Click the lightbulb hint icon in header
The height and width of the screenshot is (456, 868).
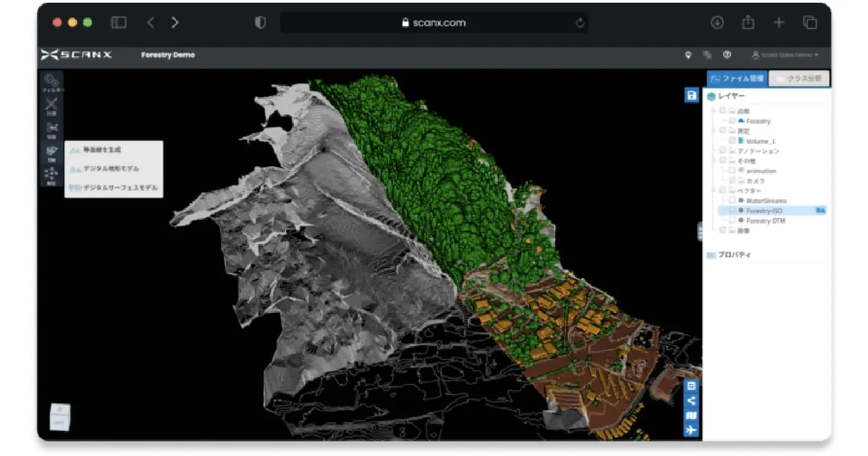click(688, 55)
